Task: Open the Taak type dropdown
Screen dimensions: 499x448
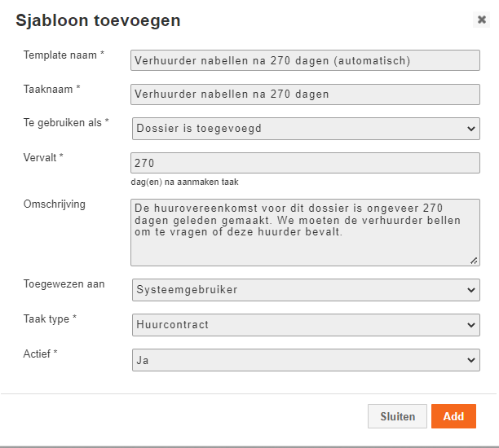Action: pyautogui.click(x=305, y=324)
